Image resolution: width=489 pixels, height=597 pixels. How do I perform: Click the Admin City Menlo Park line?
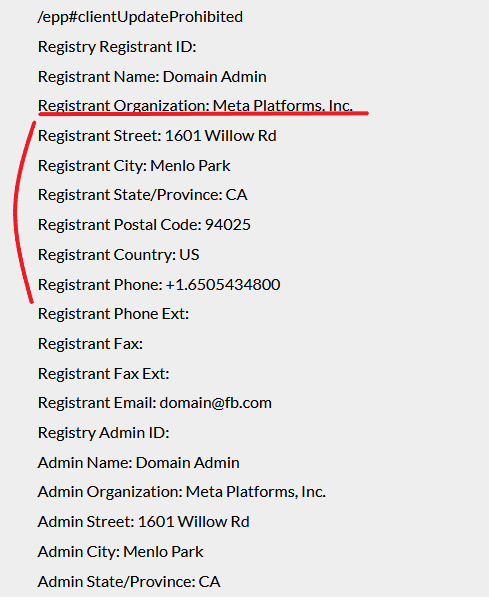[x=121, y=552]
